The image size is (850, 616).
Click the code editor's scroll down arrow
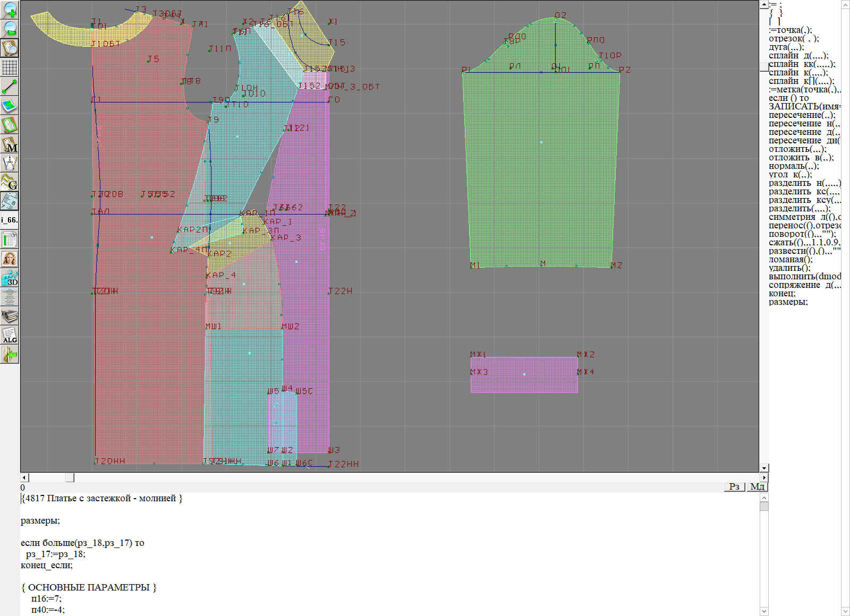(x=764, y=611)
